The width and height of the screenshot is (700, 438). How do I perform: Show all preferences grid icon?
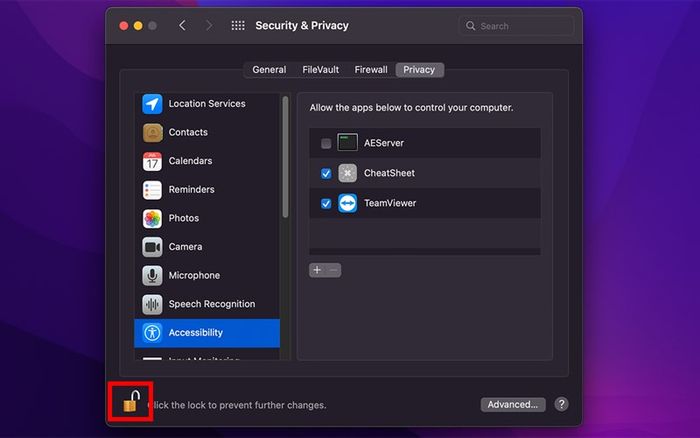click(x=238, y=26)
